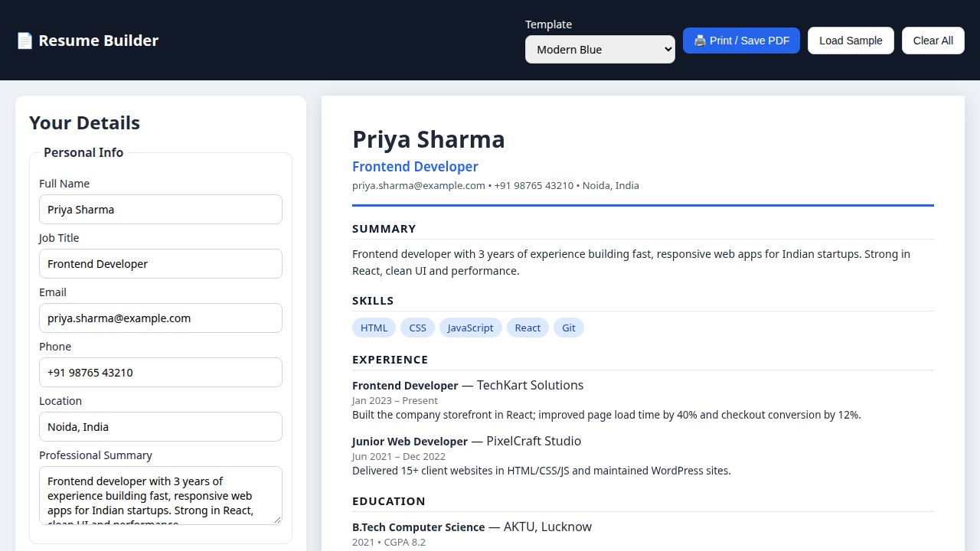
Task: Click the Phone input field
Action: [161, 372]
